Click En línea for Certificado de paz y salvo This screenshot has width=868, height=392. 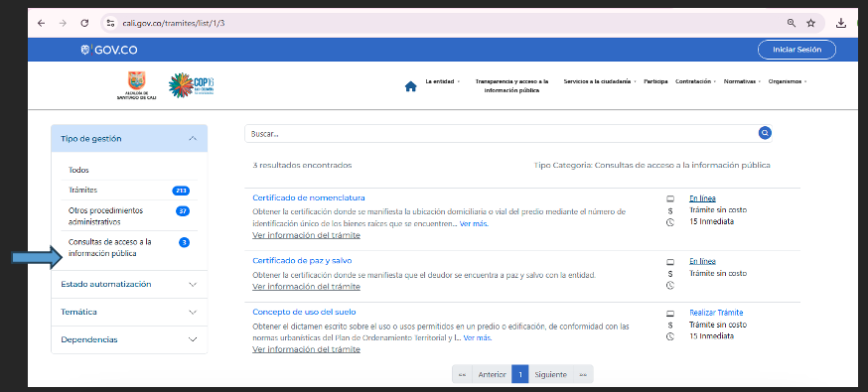[x=702, y=261]
